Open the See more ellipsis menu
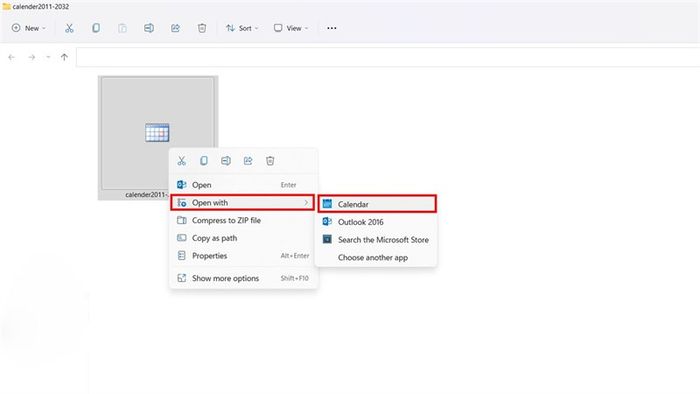The height and width of the screenshot is (394, 700). click(332, 28)
